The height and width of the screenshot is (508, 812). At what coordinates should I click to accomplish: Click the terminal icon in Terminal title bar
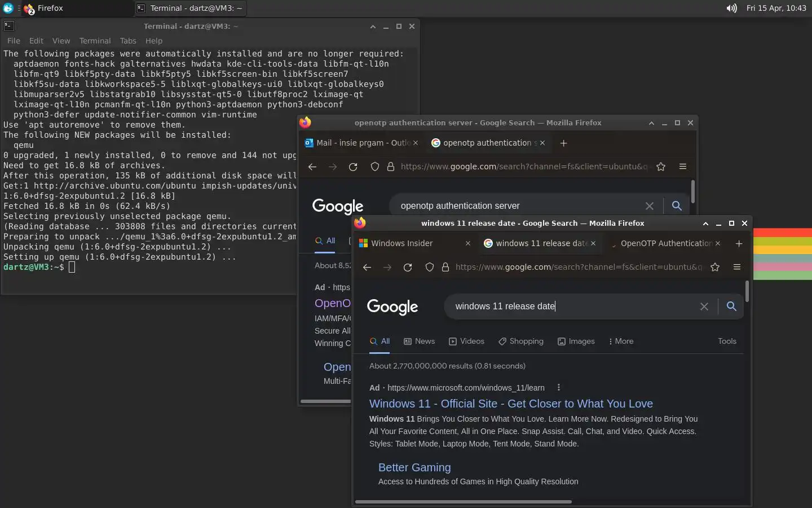[x=9, y=26]
